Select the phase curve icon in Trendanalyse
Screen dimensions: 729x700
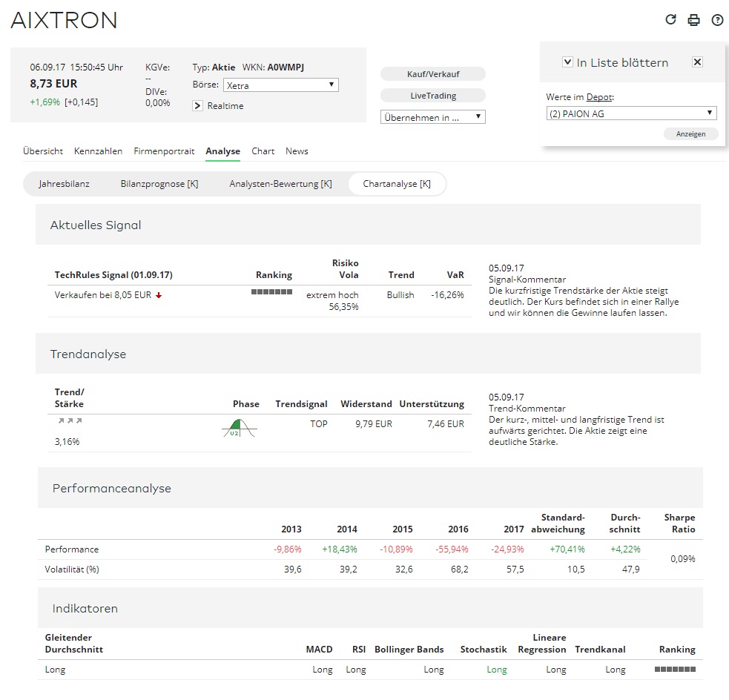(x=237, y=428)
